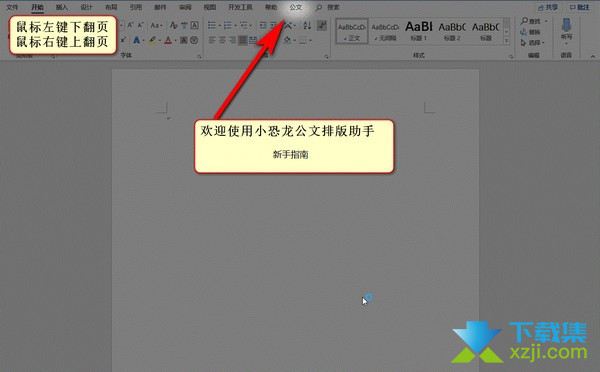Open the borders dropdown arrow

click(310, 40)
